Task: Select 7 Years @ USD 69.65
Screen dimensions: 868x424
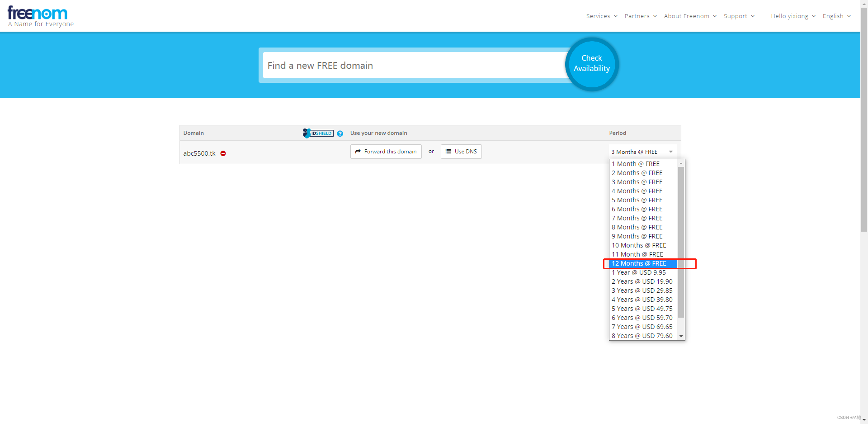Action: click(644, 327)
